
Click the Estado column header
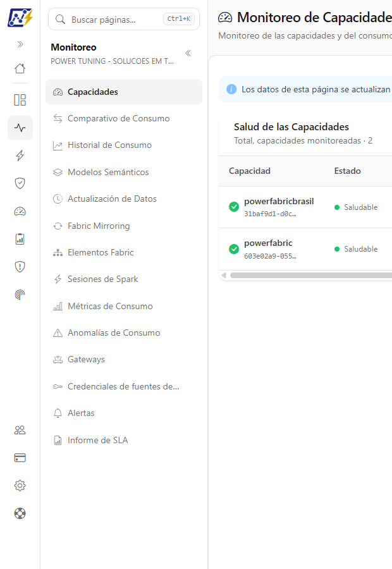347,171
